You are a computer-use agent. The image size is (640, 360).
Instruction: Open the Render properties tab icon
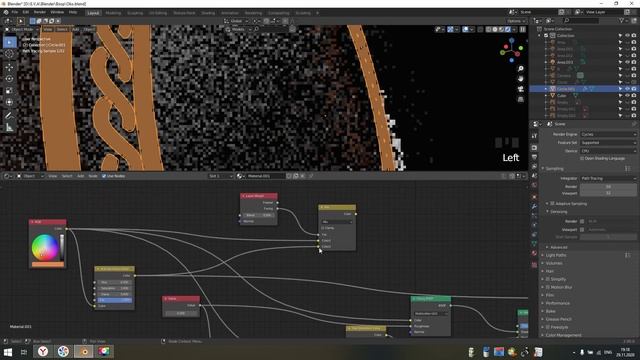534,148
